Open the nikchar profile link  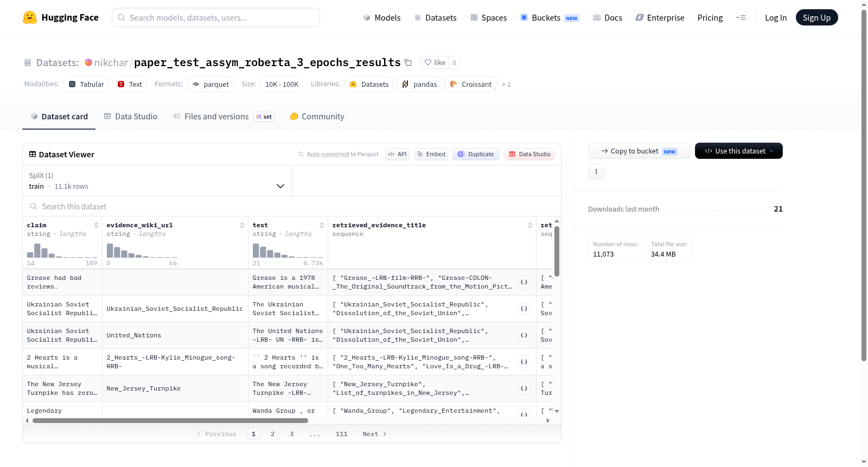pyautogui.click(x=111, y=62)
